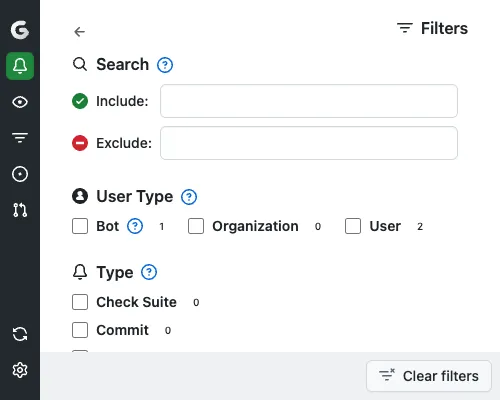This screenshot has width=500, height=400.
Task: Click the Organization label text
Action: tap(255, 226)
